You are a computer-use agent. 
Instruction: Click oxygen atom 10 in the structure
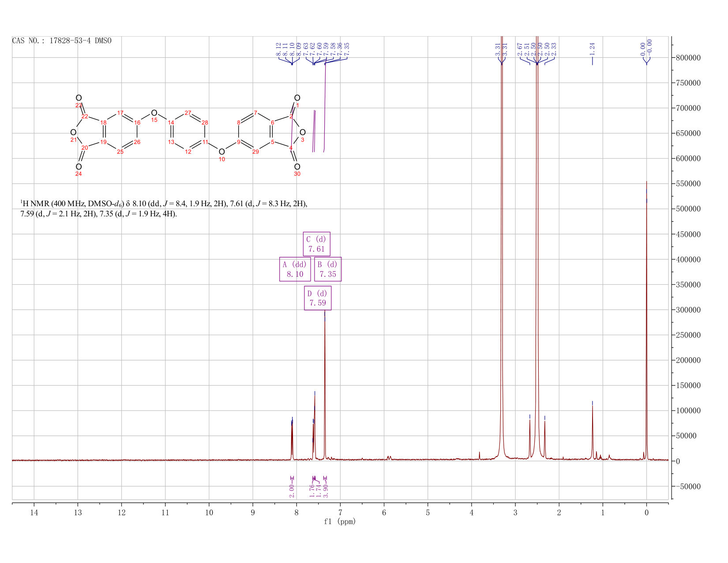(x=221, y=152)
